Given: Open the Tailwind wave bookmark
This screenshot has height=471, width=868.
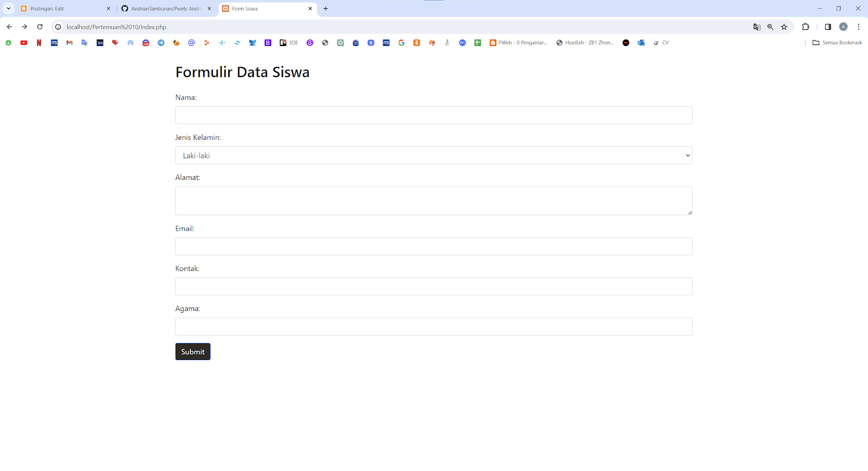Looking at the screenshot, I should tap(237, 43).
